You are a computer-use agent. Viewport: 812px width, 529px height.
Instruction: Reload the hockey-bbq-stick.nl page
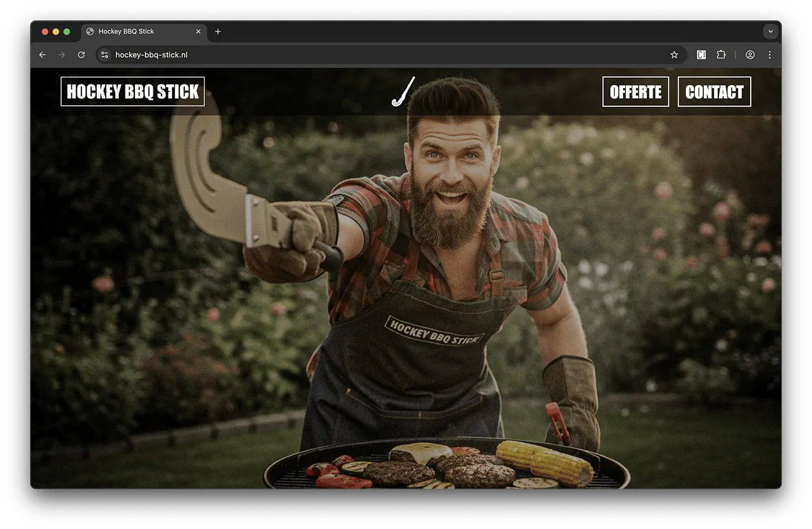click(x=81, y=55)
